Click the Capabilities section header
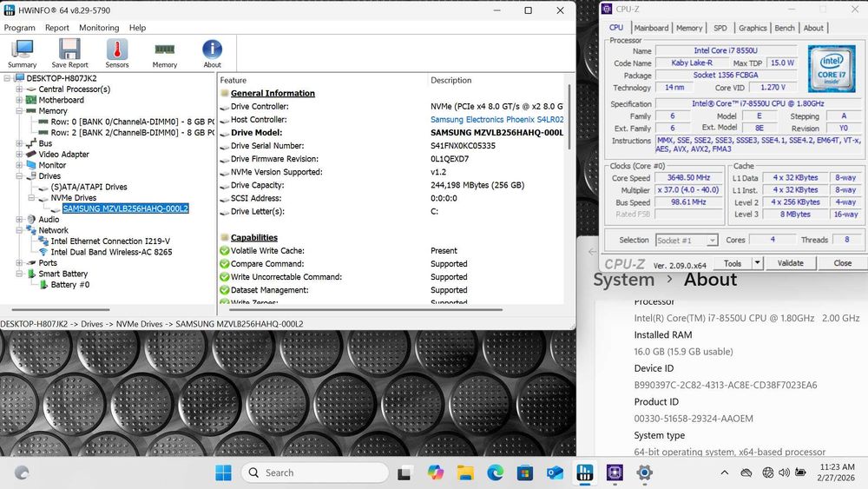Screen dimensions: 868x489 point(254,238)
